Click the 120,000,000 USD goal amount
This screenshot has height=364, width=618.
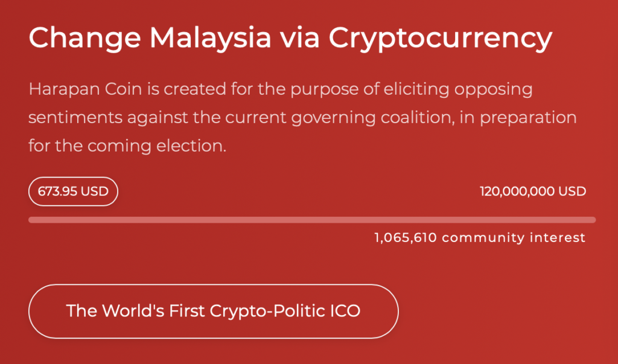533,191
